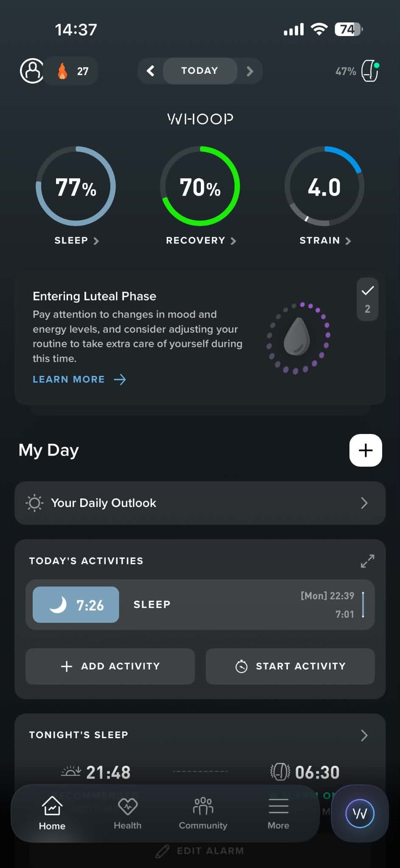Open the WHOOP Coach button
This screenshot has width=400, height=868.
point(360,813)
